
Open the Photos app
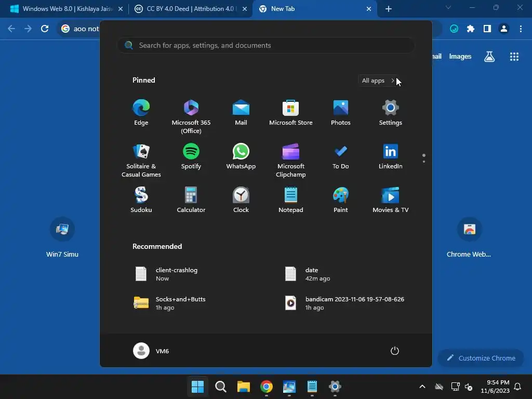click(341, 113)
